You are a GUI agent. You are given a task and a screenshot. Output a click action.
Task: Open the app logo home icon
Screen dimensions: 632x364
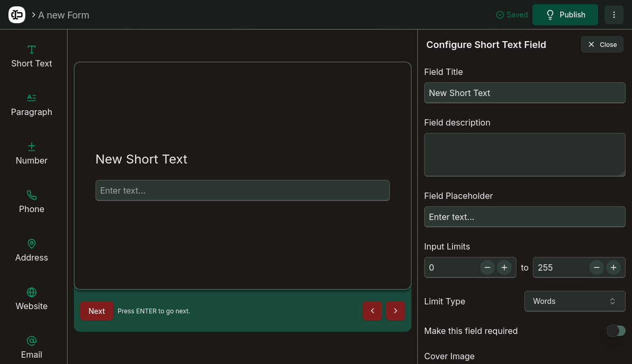pyautogui.click(x=17, y=15)
